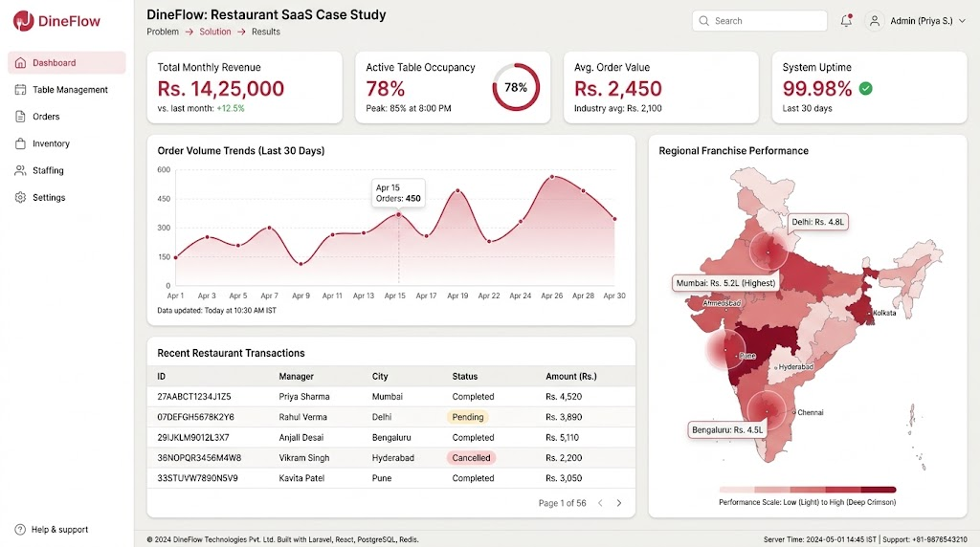Click Total Monthly Revenue value Rs. 14,25,000
The image size is (980, 547).
(221, 89)
